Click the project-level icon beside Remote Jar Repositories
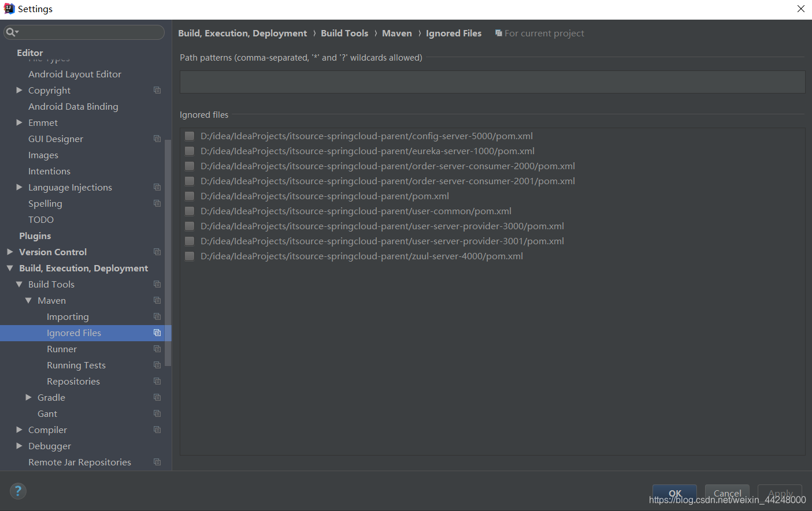 (157, 462)
